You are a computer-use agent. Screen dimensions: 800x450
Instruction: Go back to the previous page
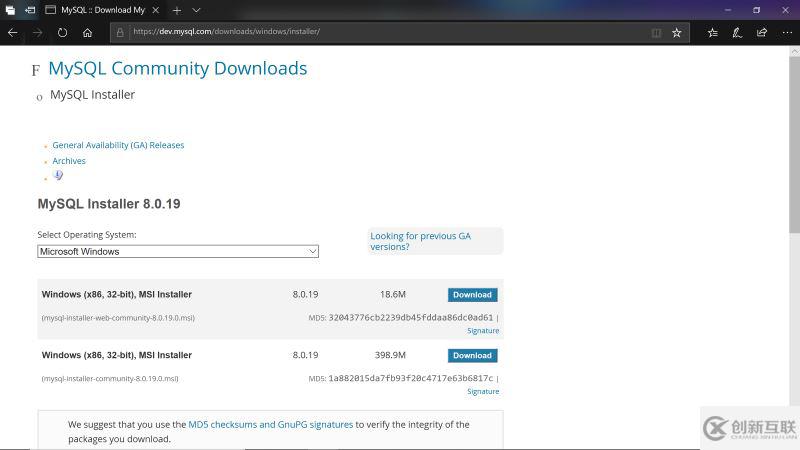click(x=13, y=33)
